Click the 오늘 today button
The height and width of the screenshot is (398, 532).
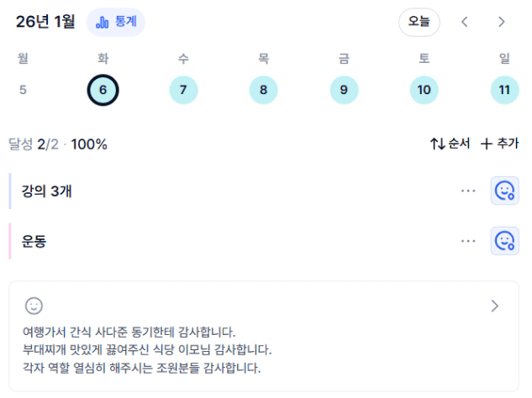(419, 22)
